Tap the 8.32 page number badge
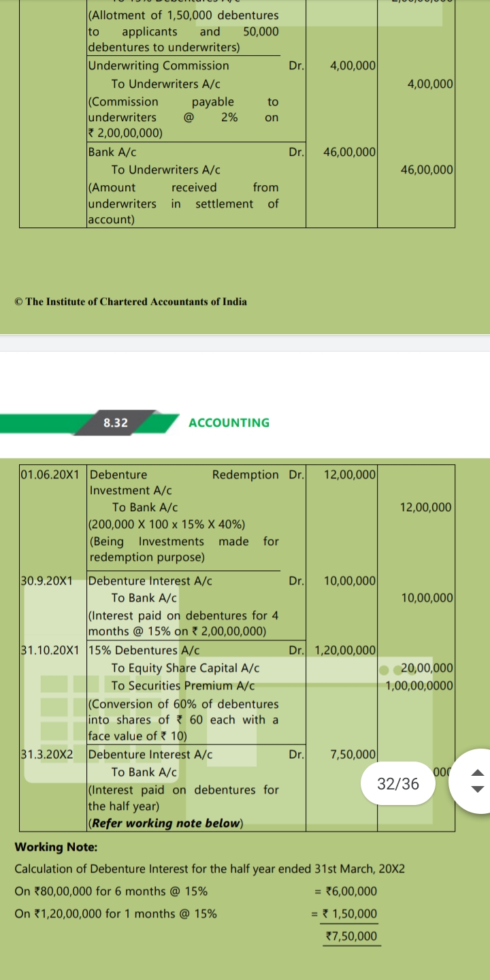 pyautogui.click(x=116, y=423)
